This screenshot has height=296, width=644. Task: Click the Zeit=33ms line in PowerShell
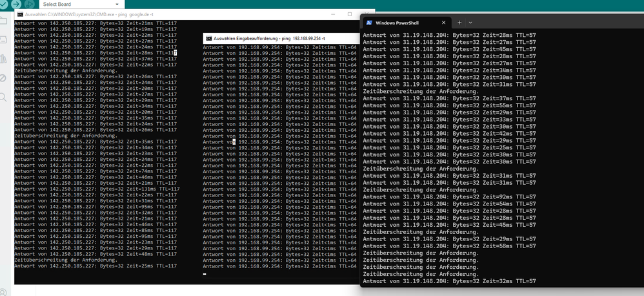click(x=449, y=119)
